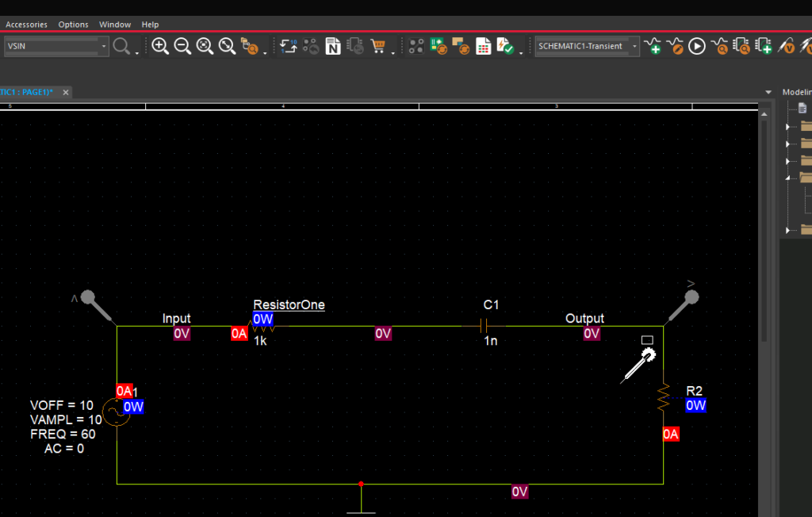The image size is (812, 517).
Task: Click the New Simulation Profile icon
Action: [x=653, y=46]
